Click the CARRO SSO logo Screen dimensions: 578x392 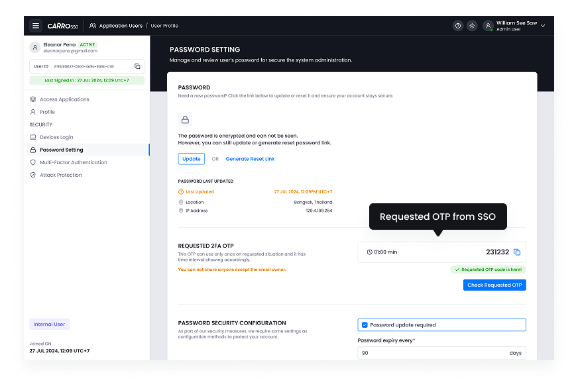point(63,26)
